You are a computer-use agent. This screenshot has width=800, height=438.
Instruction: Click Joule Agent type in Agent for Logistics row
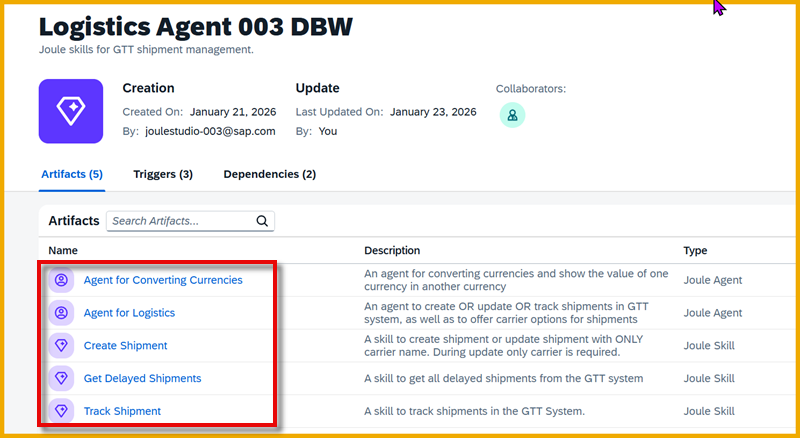pos(713,313)
